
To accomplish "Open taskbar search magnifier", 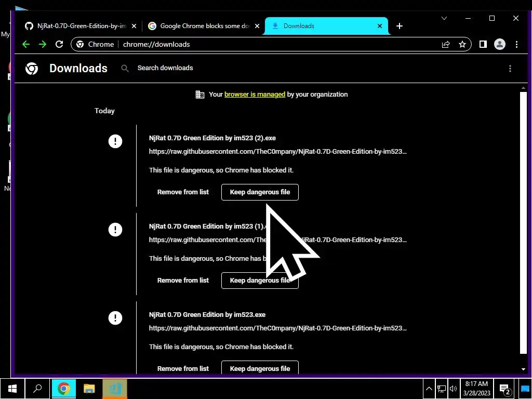I will click(x=37, y=389).
